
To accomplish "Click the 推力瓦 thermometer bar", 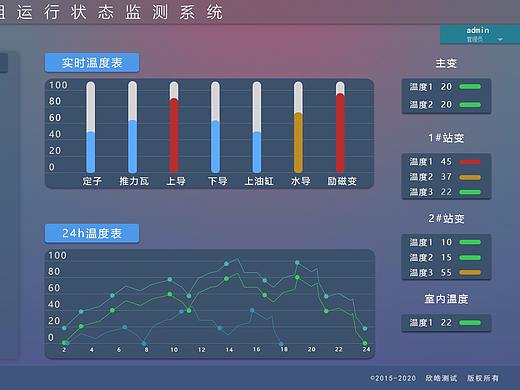I will pyautogui.click(x=132, y=127).
